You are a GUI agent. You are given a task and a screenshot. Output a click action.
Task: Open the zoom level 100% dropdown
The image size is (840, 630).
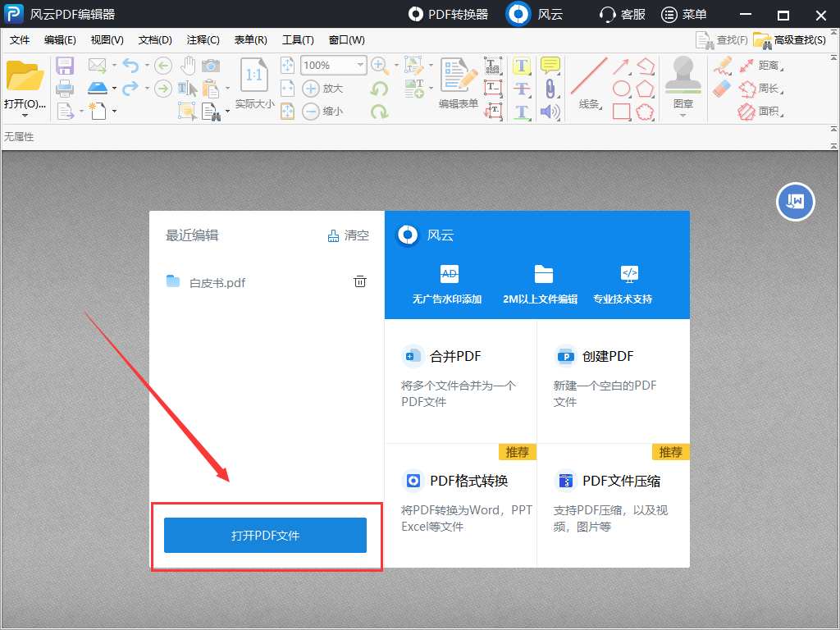point(361,65)
